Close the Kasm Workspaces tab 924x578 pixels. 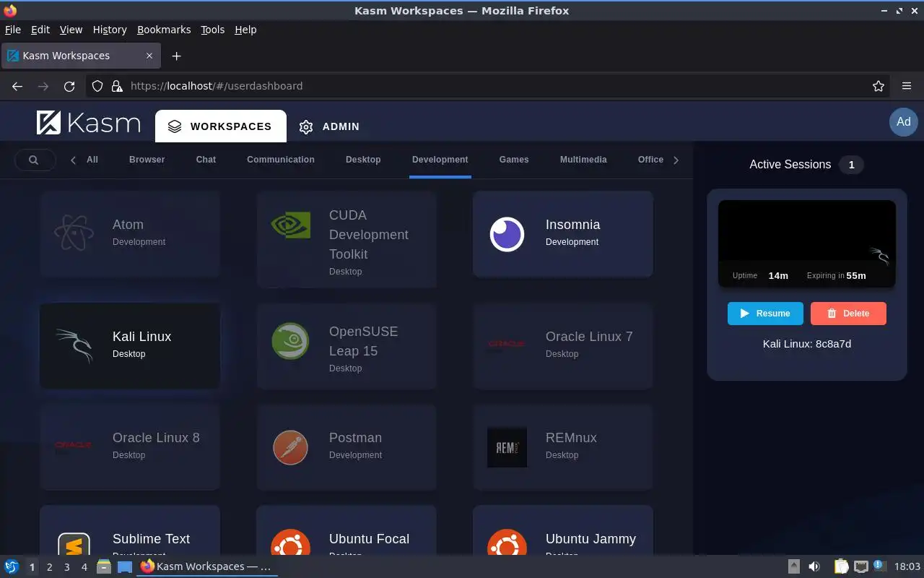149,56
